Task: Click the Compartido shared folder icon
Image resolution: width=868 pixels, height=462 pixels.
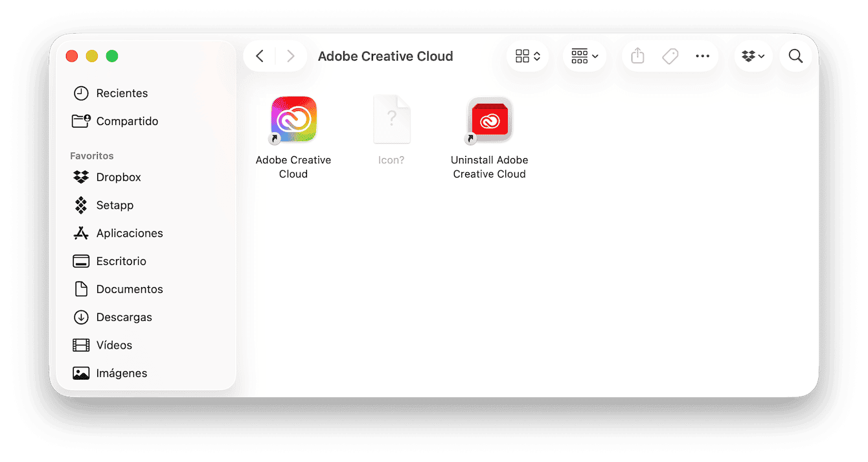Action: pos(81,121)
